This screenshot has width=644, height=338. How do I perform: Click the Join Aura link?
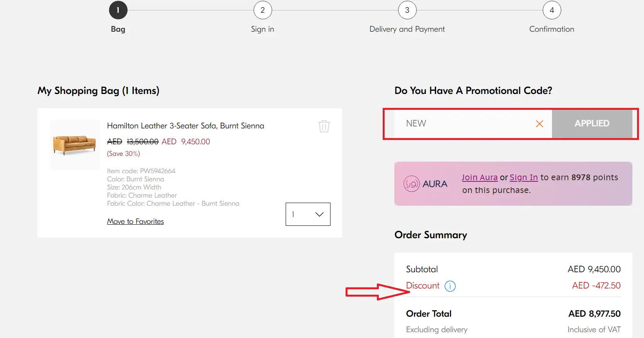479,178
